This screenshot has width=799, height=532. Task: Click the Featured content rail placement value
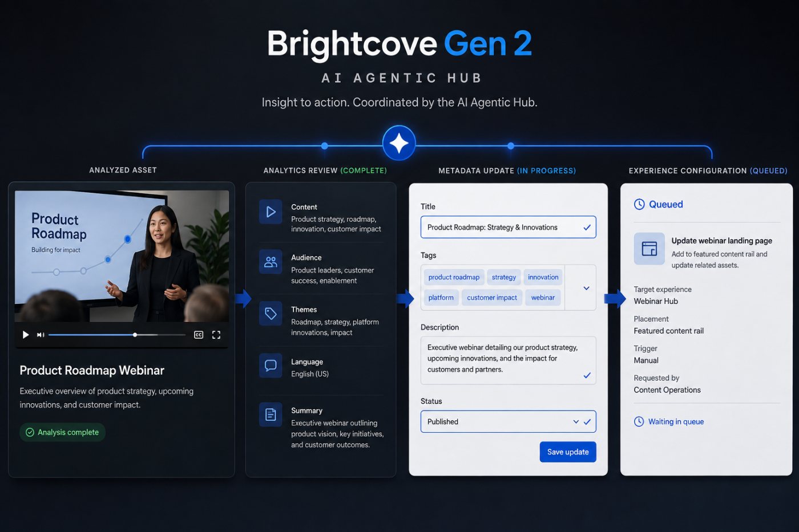point(668,331)
